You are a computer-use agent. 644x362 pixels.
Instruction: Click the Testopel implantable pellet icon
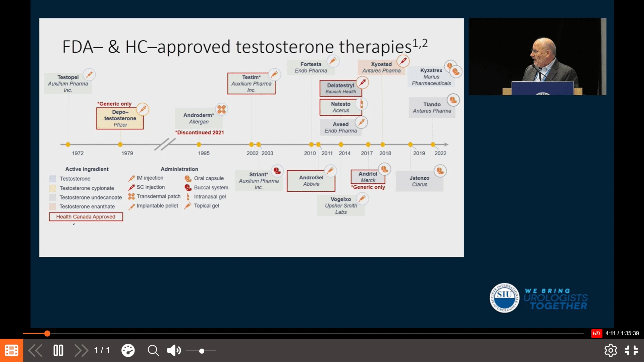(x=89, y=74)
